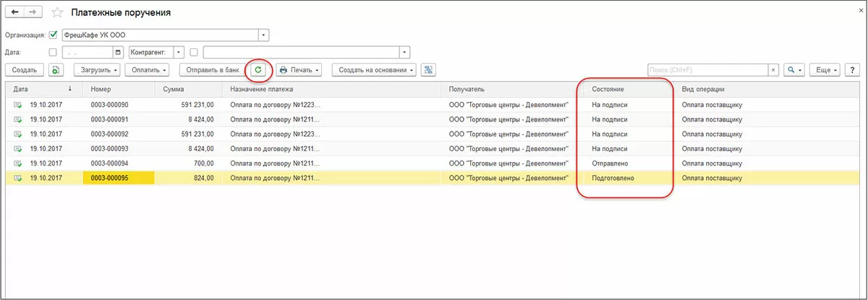Click the recipient cell in row 0003-000092

click(x=514, y=134)
